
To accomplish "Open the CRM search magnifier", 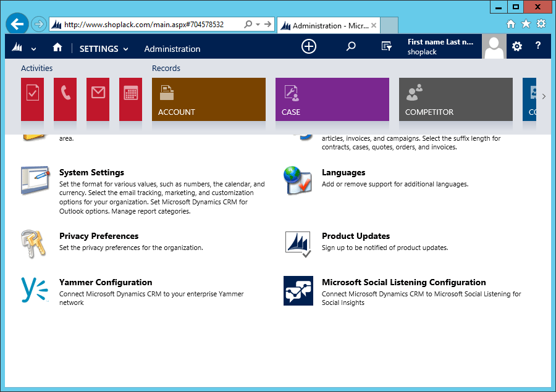I will (x=351, y=46).
